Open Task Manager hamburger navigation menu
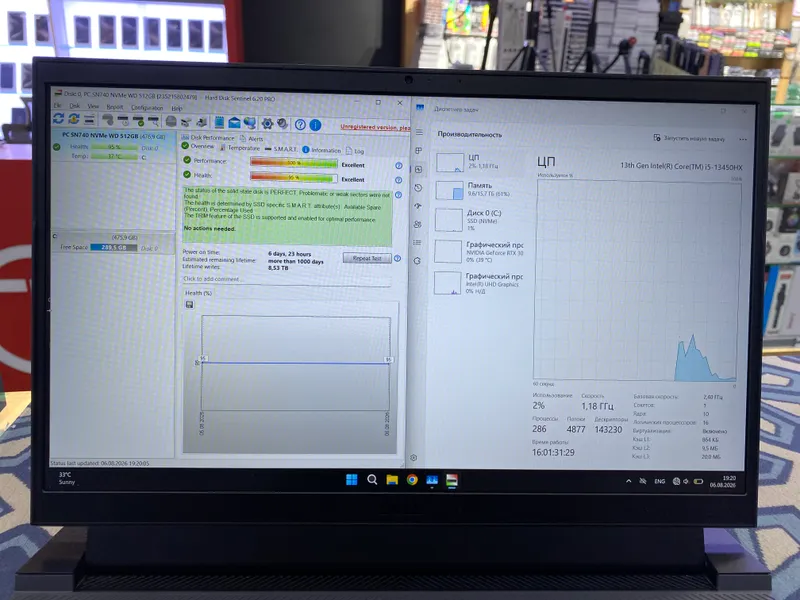This screenshot has height=600, width=800. [x=419, y=132]
